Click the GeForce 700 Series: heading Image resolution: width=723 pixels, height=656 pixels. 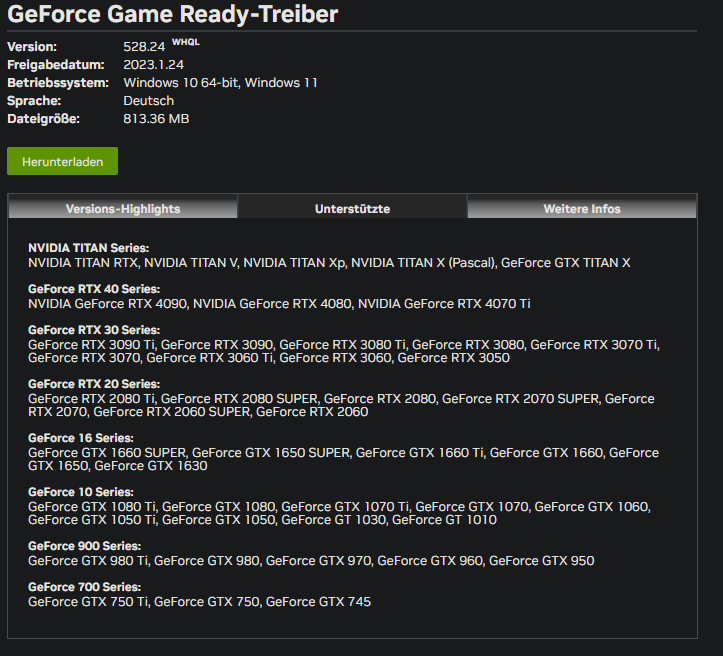click(x=84, y=587)
